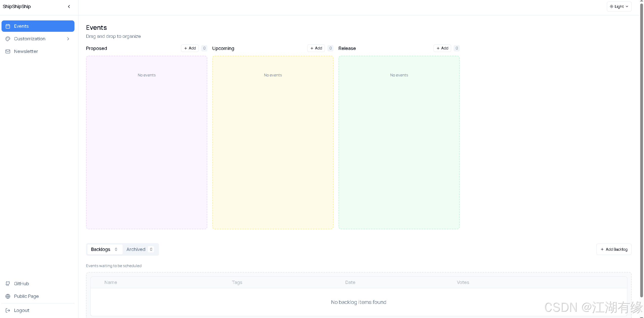Click the Customization palette icon
The height and width of the screenshot is (318, 644).
pyautogui.click(x=8, y=39)
